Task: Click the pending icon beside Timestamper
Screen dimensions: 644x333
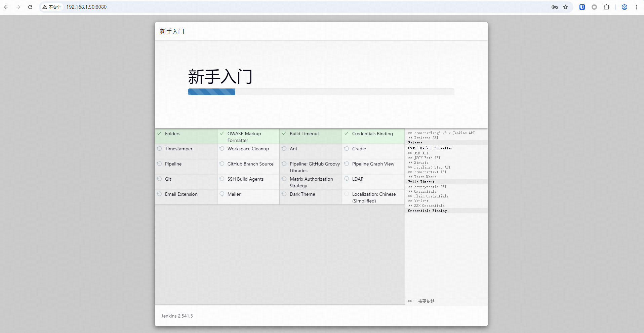Action: 159,148
